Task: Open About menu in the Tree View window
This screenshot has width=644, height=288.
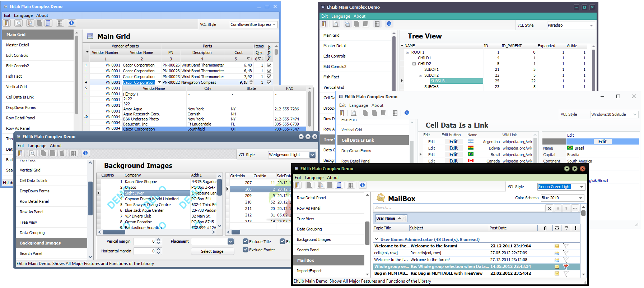Action: coord(359,16)
